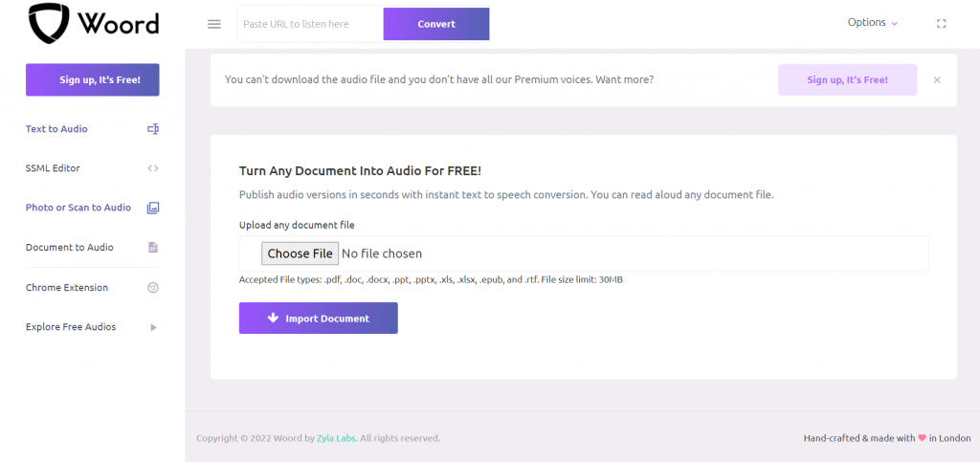Click the banner Sign up, It's Free! button
This screenshot has width=980, height=462.
click(848, 80)
